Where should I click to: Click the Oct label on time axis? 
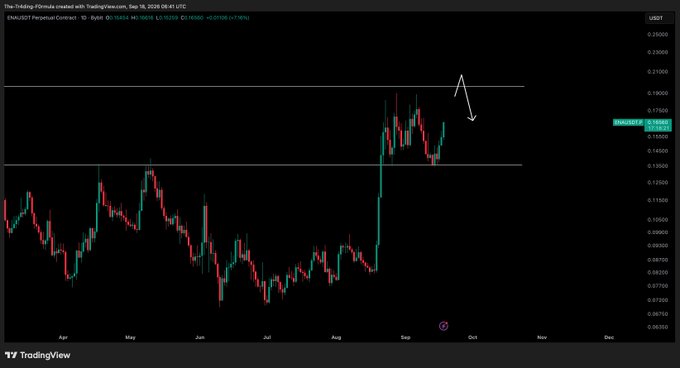473,337
